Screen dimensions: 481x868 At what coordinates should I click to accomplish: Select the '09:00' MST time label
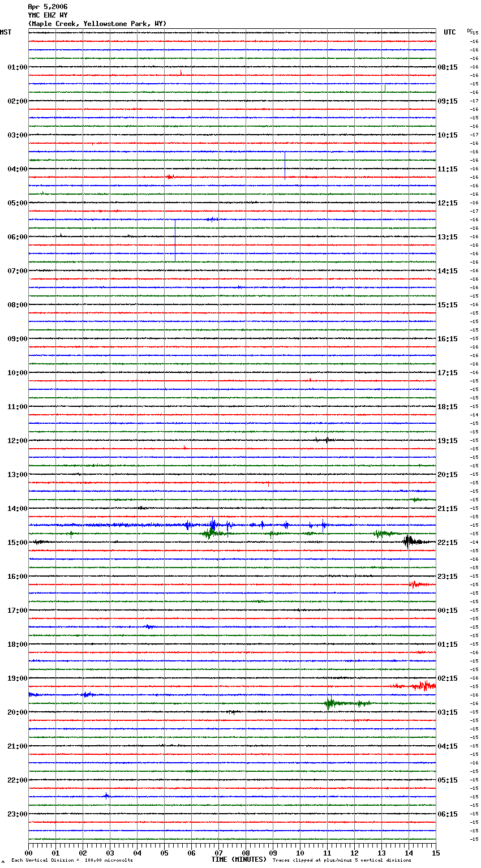click(x=18, y=339)
